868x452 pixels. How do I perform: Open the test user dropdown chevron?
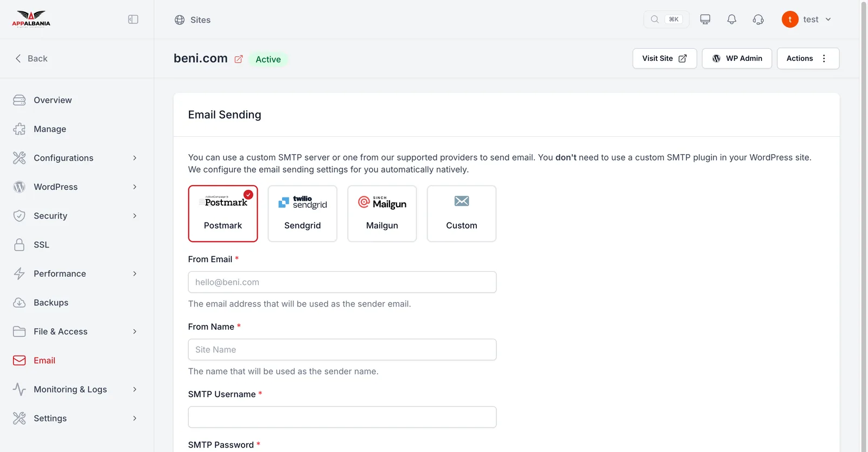[x=828, y=20]
